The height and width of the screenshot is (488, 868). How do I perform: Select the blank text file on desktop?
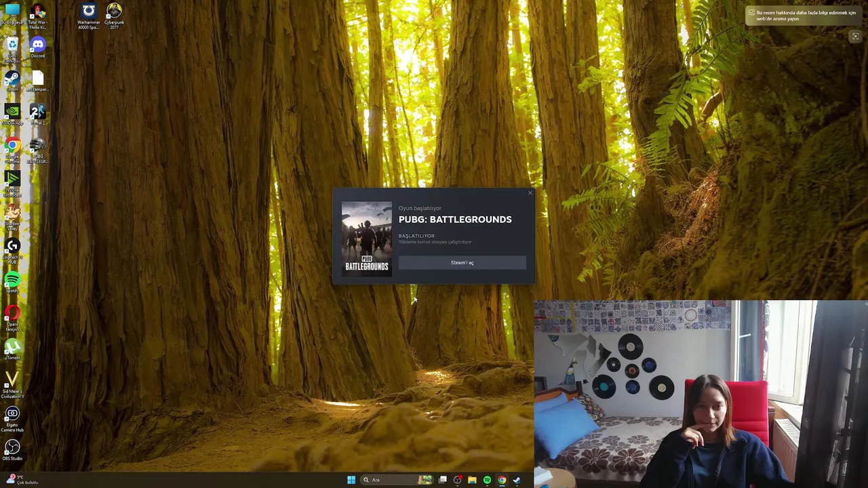(x=38, y=81)
